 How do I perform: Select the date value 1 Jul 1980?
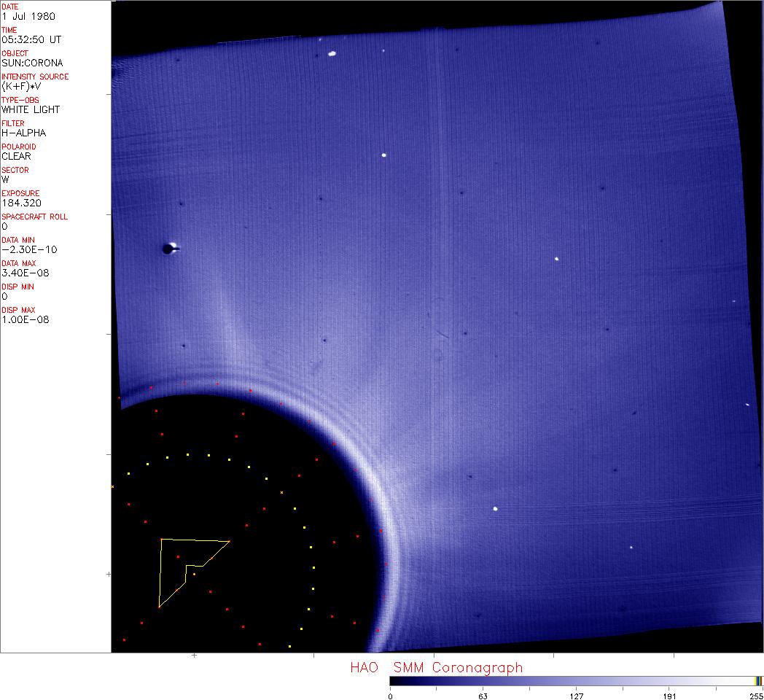click(28, 16)
